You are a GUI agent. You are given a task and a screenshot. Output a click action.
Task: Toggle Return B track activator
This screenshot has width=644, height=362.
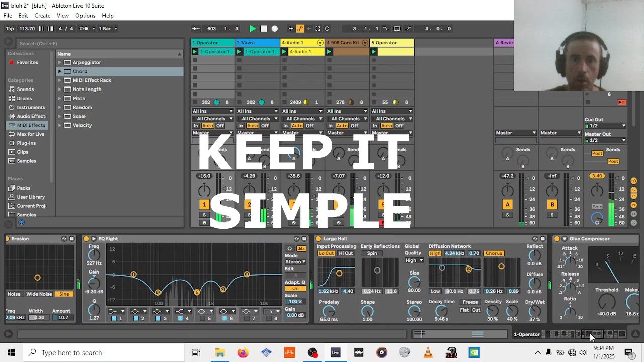tap(552, 204)
